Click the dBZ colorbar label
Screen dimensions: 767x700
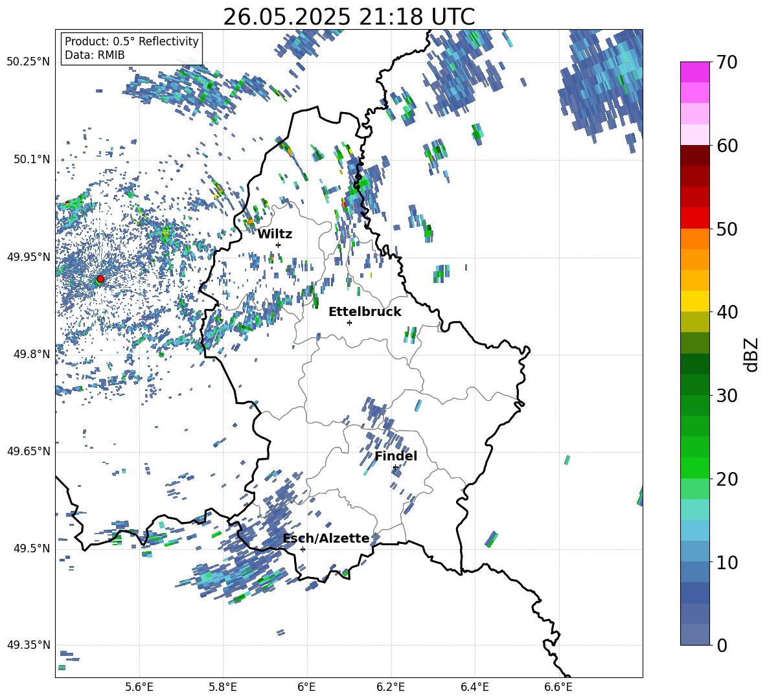coord(752,354)
